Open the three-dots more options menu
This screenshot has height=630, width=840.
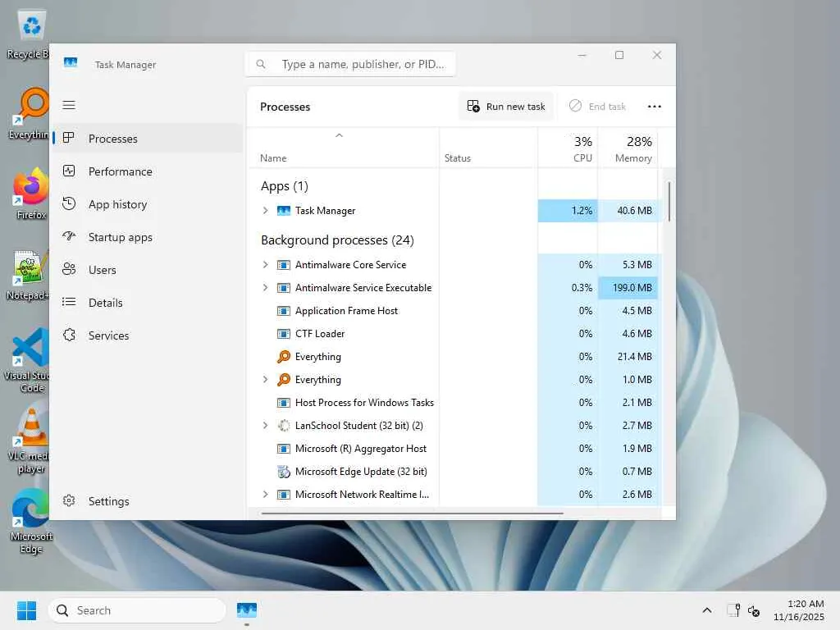(654, 106)
